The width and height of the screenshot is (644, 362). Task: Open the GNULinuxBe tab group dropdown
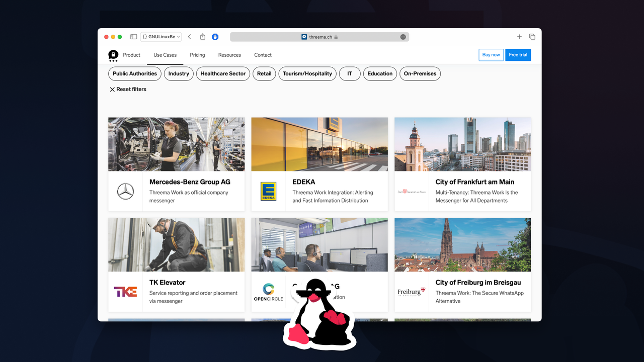(x=161, y=37)
